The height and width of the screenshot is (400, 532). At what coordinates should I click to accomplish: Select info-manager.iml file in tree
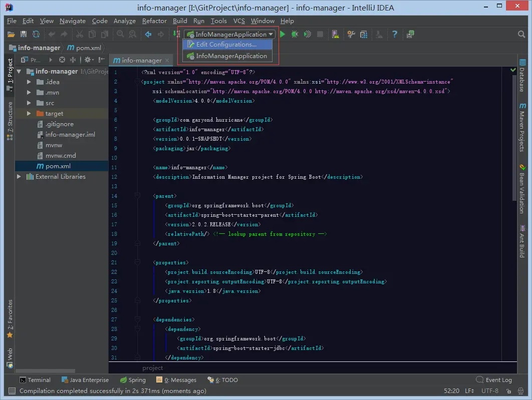(66, 135)
